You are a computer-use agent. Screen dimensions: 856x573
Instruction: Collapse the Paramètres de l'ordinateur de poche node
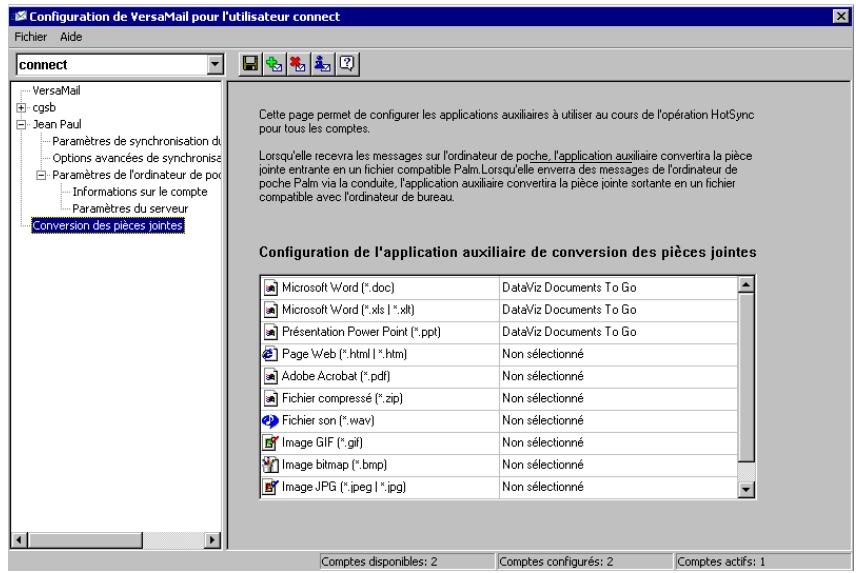(x=41, y=176)
